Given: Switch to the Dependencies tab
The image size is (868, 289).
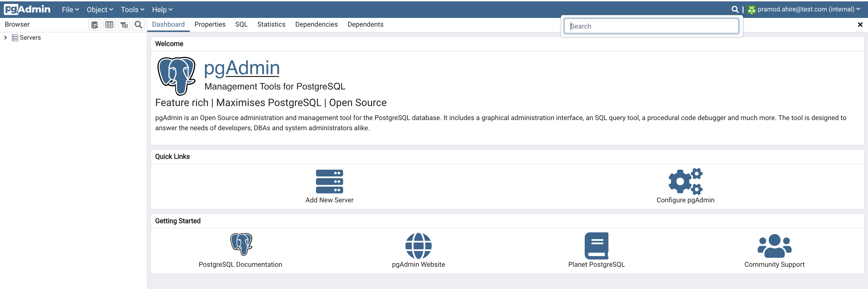Looking at the screenshot, I should coord(316,24).
